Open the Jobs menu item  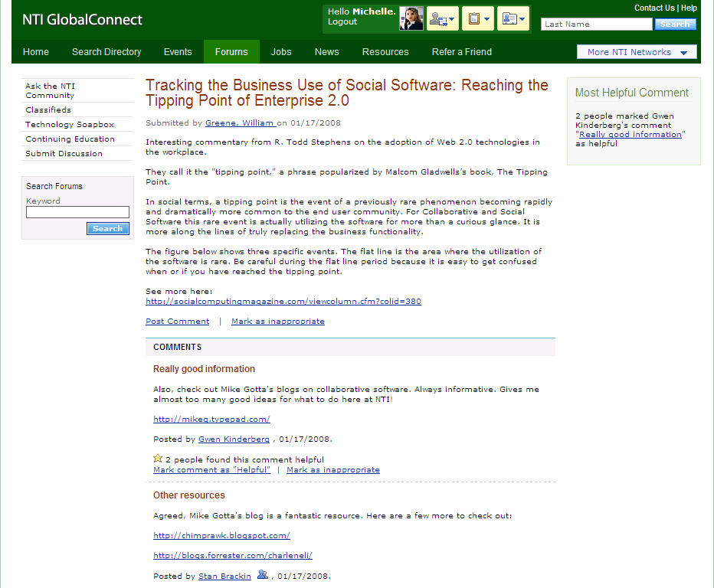pos(281,52)
